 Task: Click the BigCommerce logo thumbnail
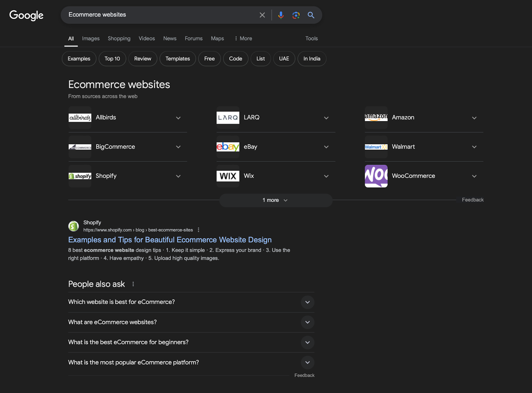pyautogui.click(x=80, y=147)
